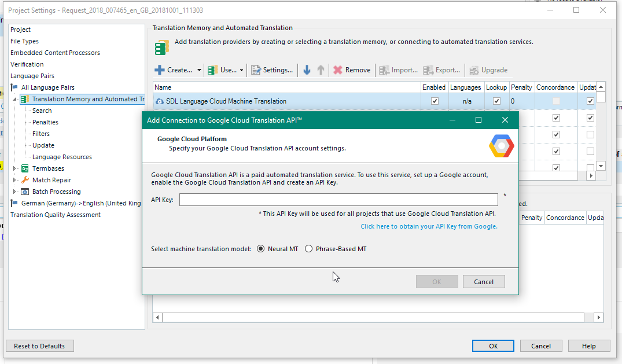The width and height of the screenshot is (622, 364).
Task: Select Language Resources in settings tree
Action: 62,157
